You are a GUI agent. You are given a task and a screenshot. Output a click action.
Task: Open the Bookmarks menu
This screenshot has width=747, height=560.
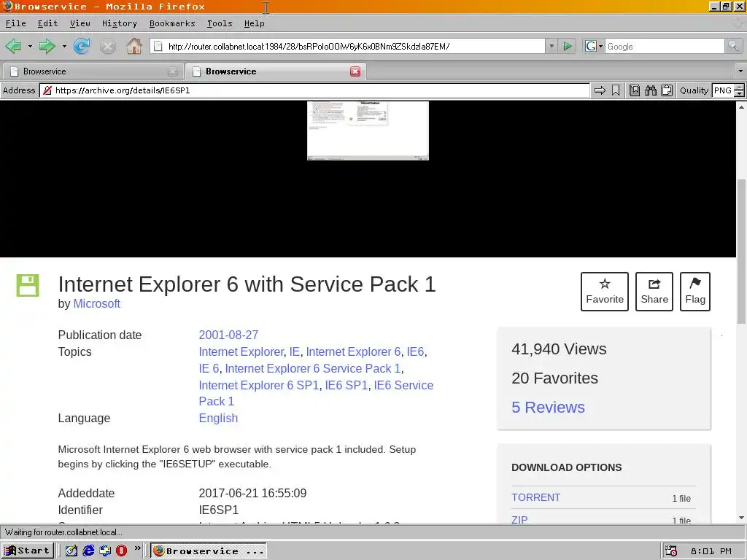[x=172, y=23]
